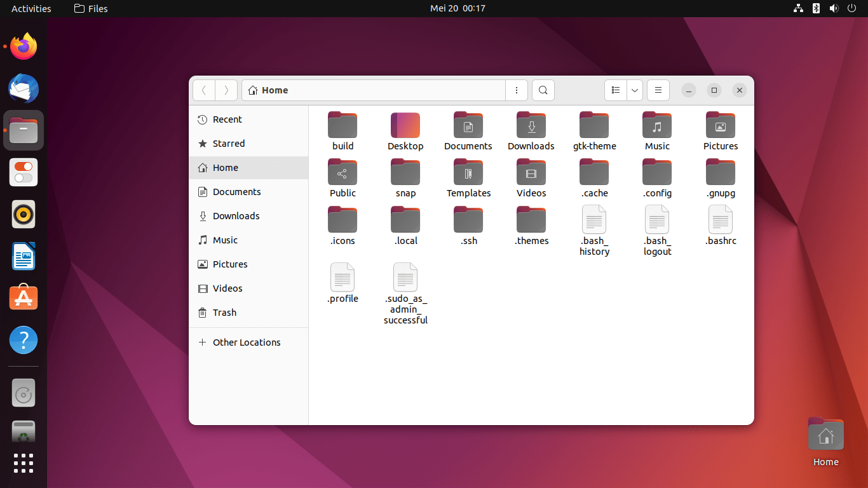Click the search magnifier button
The height and width of the screenshot is (488, 868).
coord(543,90)
